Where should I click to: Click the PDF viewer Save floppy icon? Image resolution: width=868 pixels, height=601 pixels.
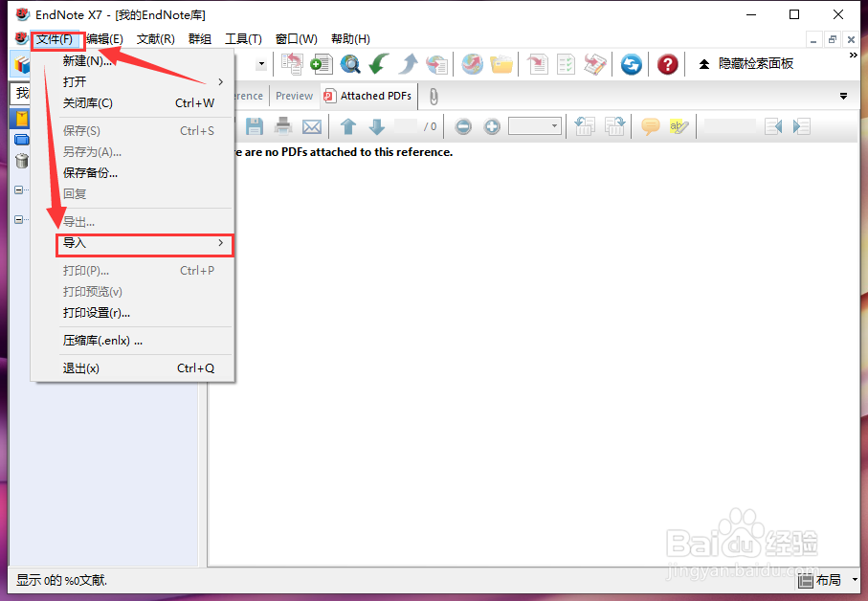tap(255, 126)
